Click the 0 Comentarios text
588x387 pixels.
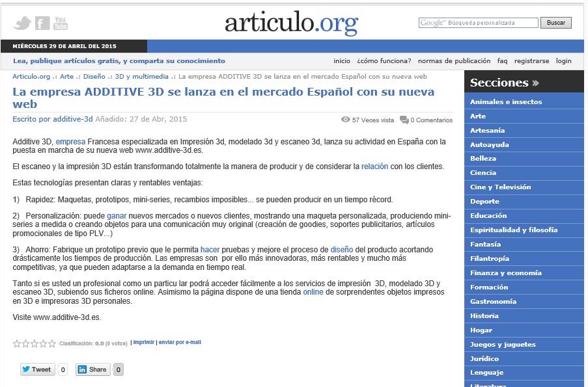click(x=431, y=120)
